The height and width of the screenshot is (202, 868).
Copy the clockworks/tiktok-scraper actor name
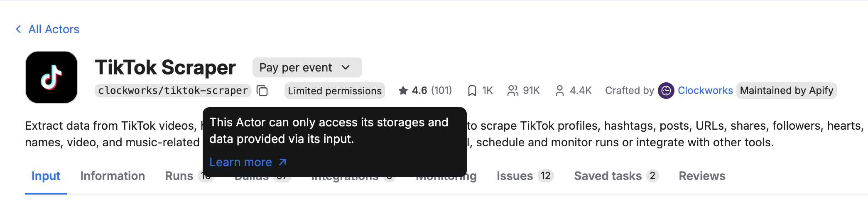[x=262, y=91]
